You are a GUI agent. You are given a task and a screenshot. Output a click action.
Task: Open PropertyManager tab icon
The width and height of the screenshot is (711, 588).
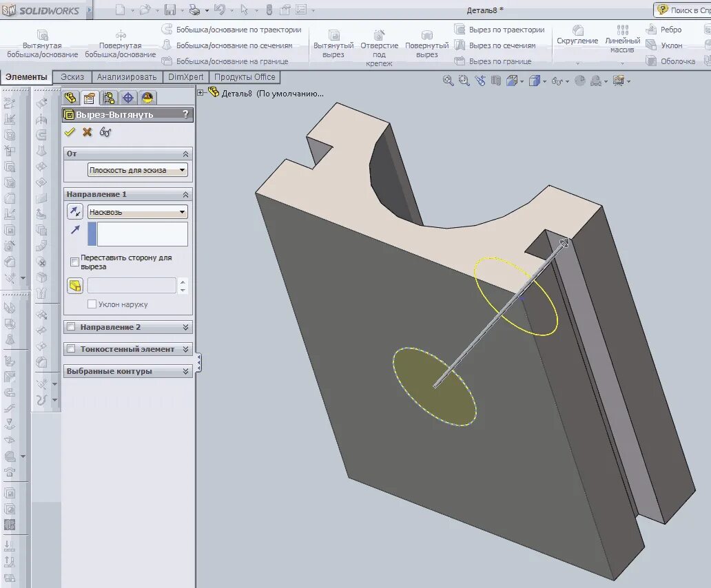click(x=90, y=98)
